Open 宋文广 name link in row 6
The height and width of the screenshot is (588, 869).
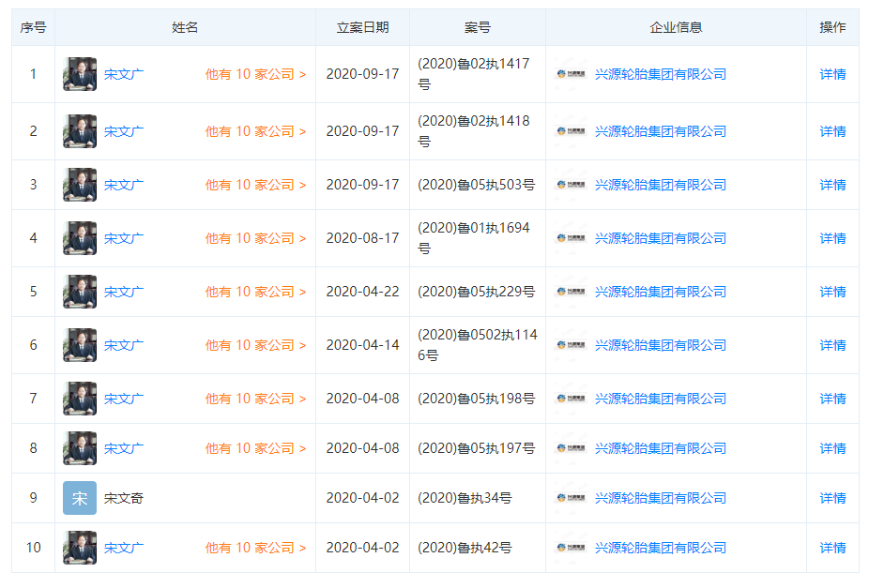pos(124,345)
